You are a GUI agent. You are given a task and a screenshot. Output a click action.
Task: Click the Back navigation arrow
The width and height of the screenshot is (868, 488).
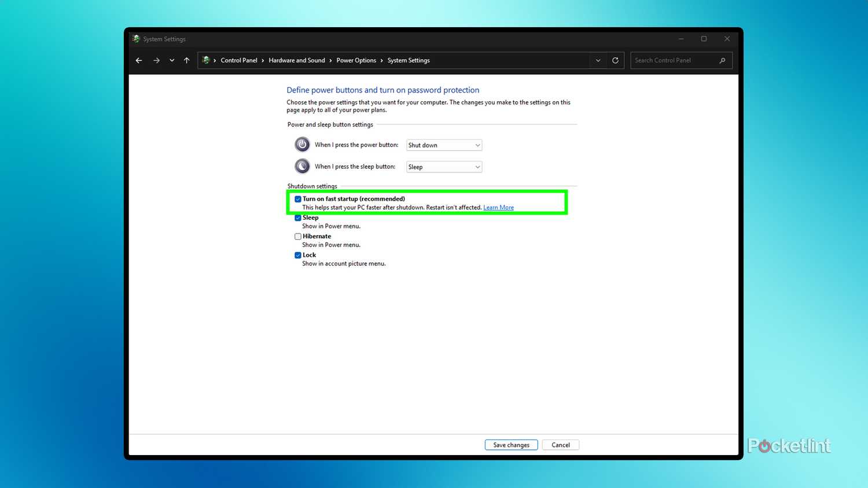139,60
